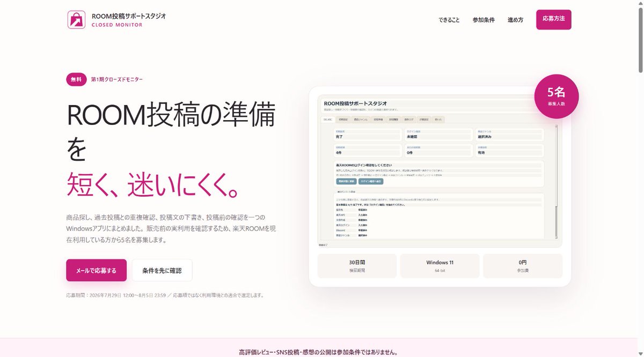Viewport: 644px width, 357px height.
Task: Click the CLOSED MONITOR subtitle text
Action: pyautogui.click(x=117, y=25)
